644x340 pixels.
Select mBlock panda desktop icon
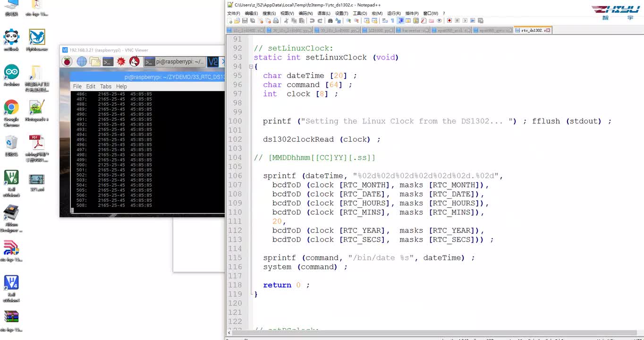coord(11,40)
